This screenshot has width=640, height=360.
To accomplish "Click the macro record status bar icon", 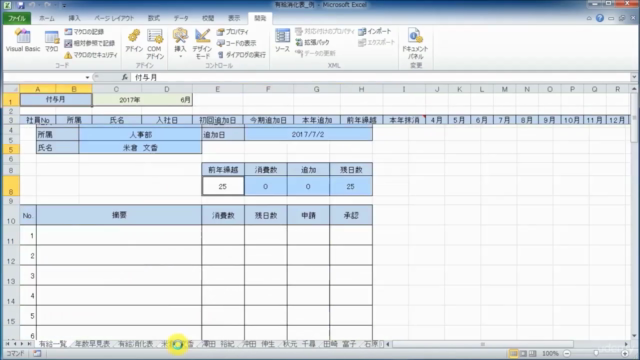I will point(37,353).
